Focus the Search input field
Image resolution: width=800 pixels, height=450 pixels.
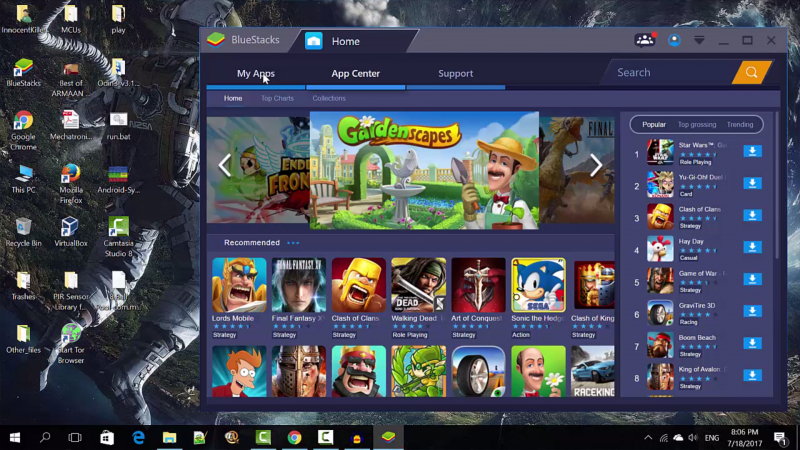(671, 72)
